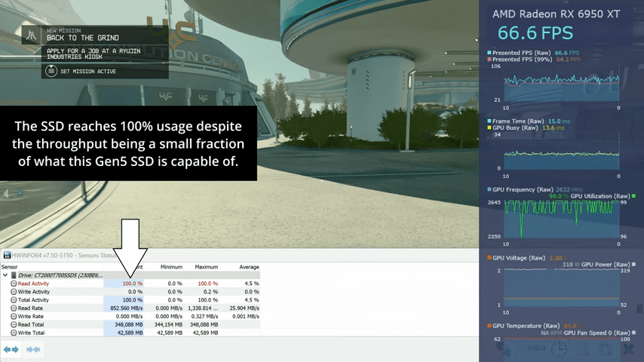
Task: Click the Minimum column header
Action: (x=171, y=267)
